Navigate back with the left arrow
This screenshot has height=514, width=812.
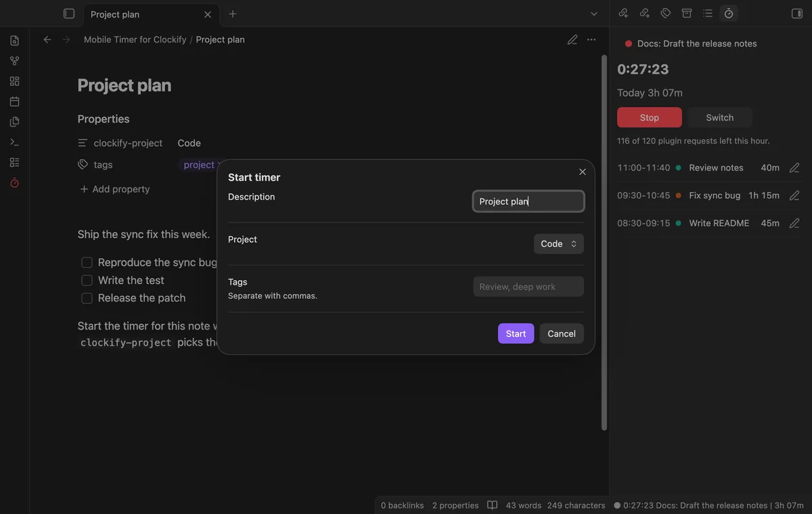pos(47,40)
